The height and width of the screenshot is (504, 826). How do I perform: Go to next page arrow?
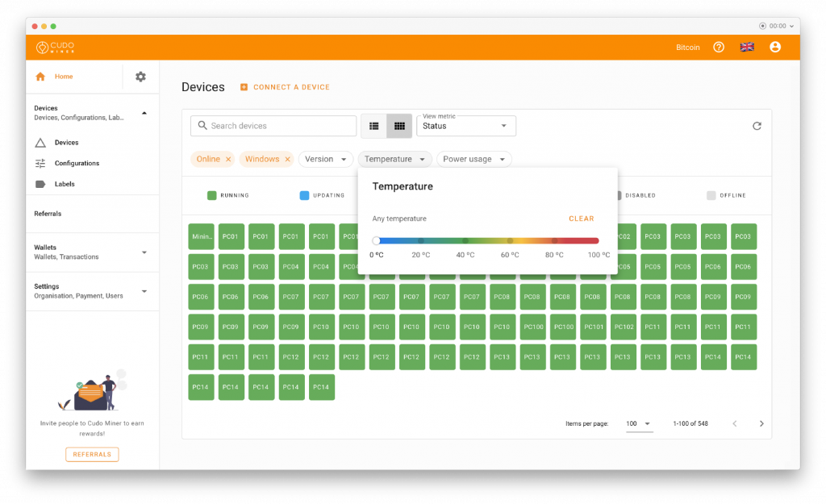[x=761, y=423]
